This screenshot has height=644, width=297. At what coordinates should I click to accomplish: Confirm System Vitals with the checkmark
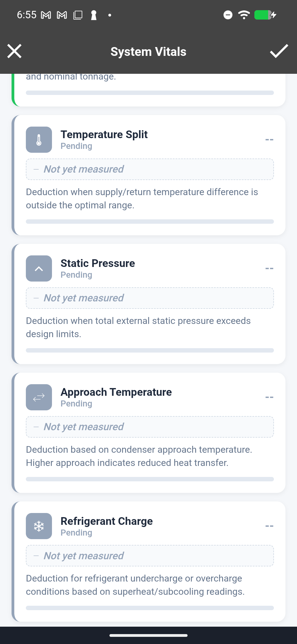(279, 51)
